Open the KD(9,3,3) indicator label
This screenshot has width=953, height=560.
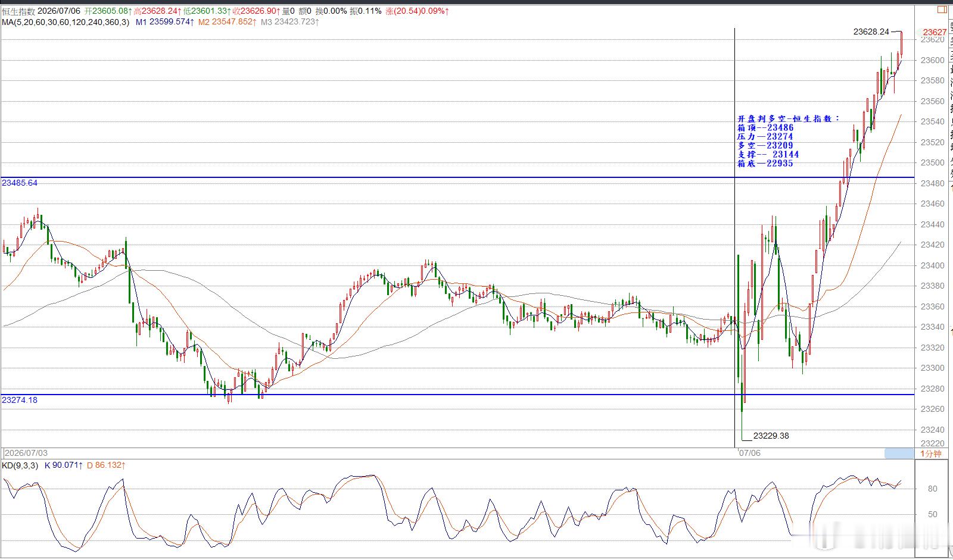(x=20, y=465)
